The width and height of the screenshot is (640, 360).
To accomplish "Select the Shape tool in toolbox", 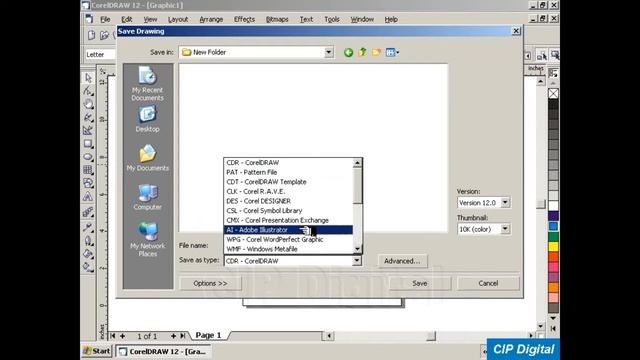I will tap(88, 91).
